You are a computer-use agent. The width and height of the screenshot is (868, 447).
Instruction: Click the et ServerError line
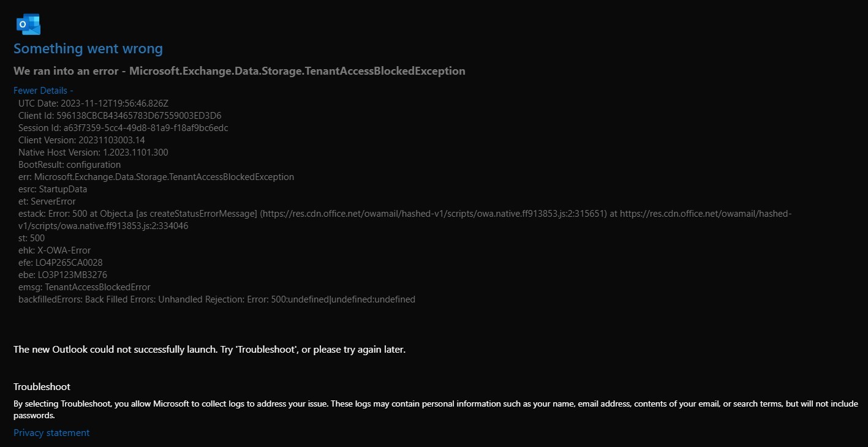[47, 201]
